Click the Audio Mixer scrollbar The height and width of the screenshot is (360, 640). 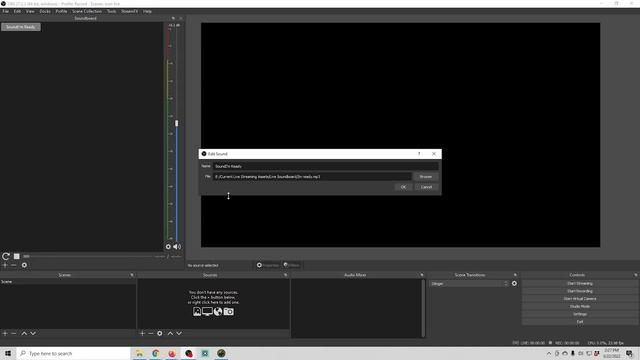pyautogui.click(x=423, y=308)
